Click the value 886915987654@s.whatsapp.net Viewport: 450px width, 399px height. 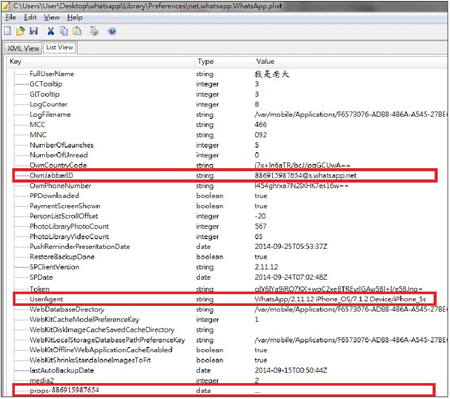[x=305, y=175]
